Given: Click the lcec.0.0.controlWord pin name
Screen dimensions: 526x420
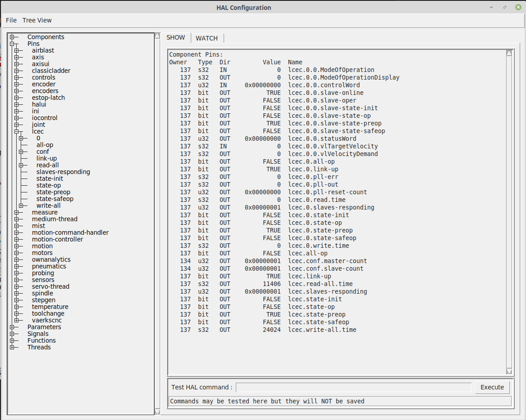Looking at the screenshot, I should pos(324,85).
